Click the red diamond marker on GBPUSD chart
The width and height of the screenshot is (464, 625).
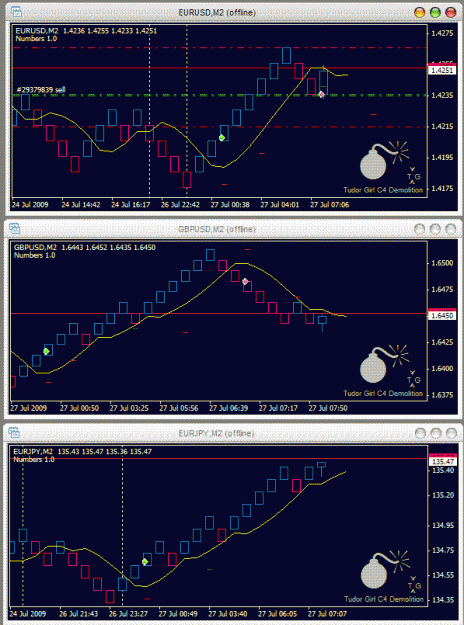[246, 281]
